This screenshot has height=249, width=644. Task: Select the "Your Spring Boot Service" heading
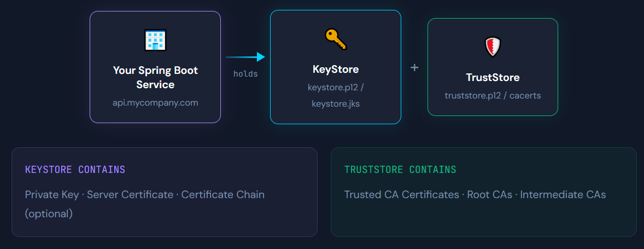coord(155,77)
